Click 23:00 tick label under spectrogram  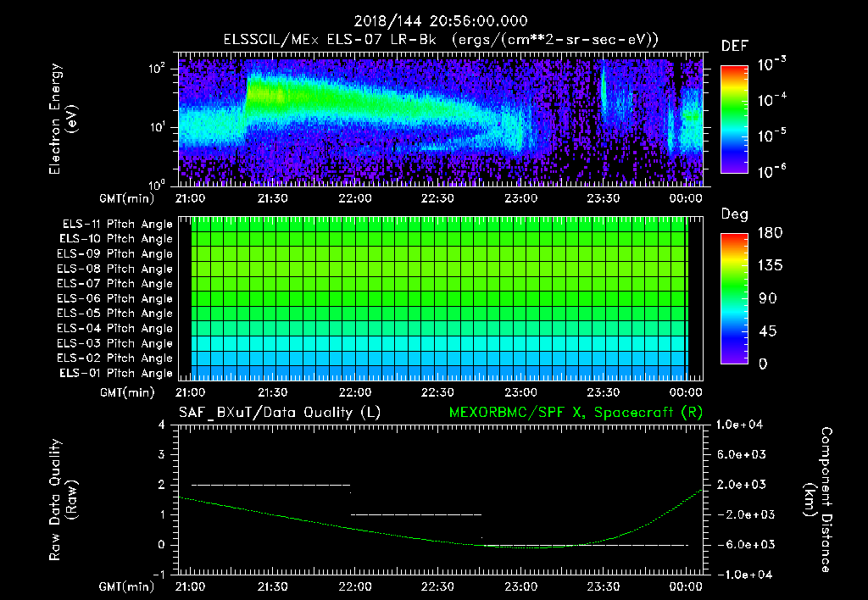520,198
